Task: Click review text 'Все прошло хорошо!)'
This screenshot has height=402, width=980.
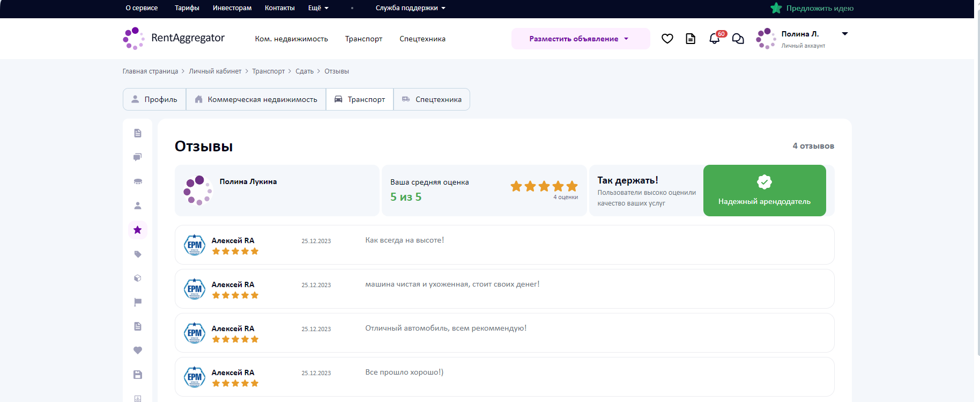Action: pyautogui.click(x=404, y=372)
